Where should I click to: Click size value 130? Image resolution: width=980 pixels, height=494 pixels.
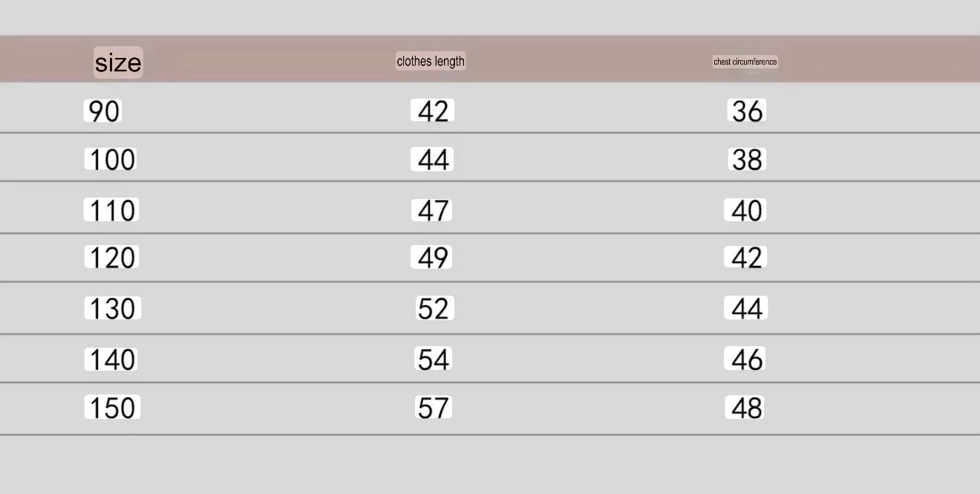pos(112,308)
